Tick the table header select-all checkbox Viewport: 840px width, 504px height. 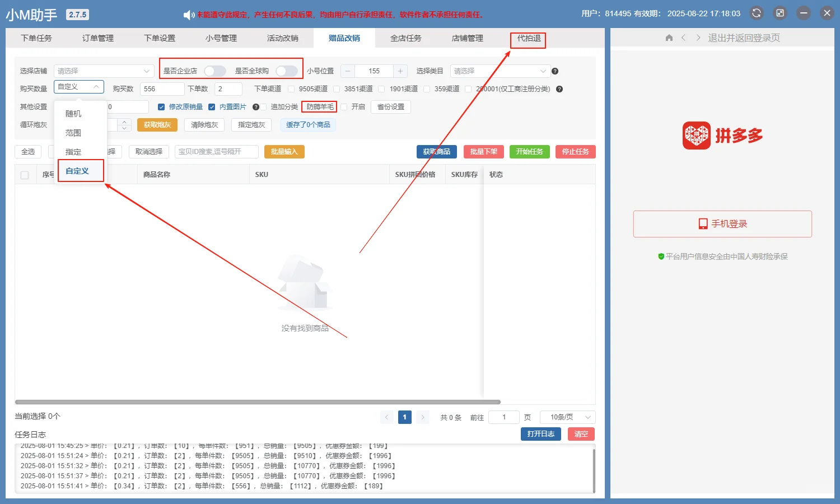coord(25,175)
